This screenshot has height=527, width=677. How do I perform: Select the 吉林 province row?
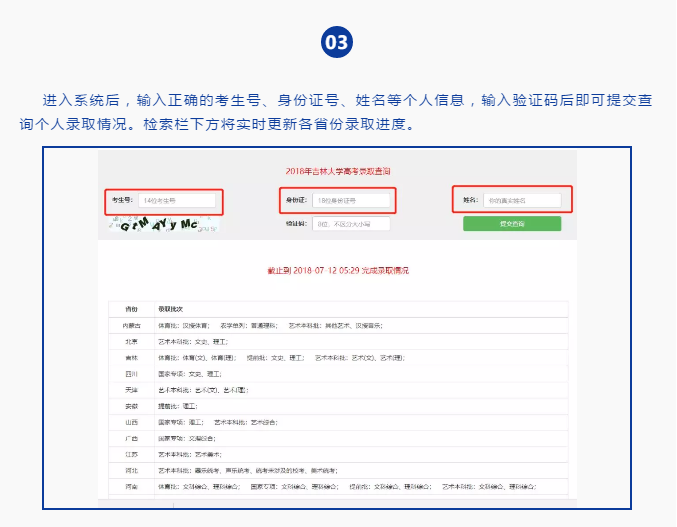click(x=131, y=357)
